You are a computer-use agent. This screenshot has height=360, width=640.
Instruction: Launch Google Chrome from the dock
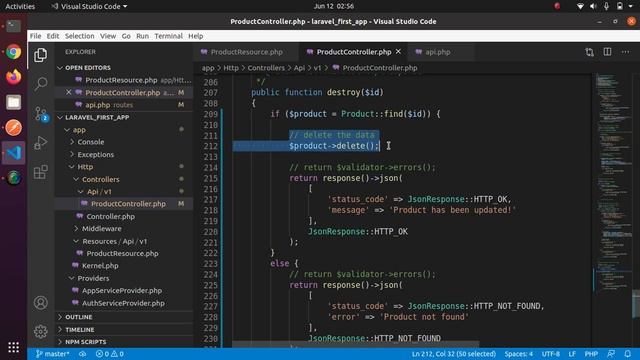pyautogui.click(x=13, y=52)
